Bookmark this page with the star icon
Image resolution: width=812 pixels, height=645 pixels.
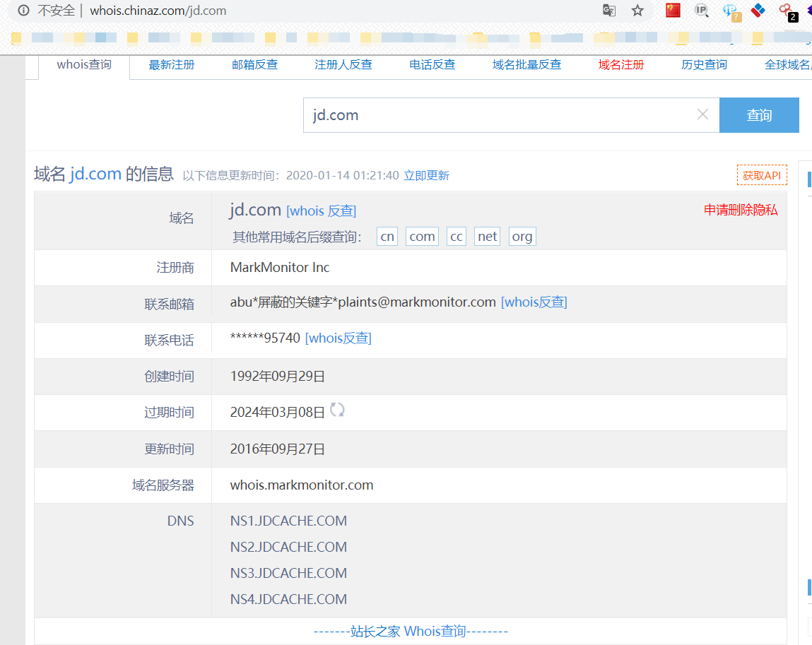[637, 11]
